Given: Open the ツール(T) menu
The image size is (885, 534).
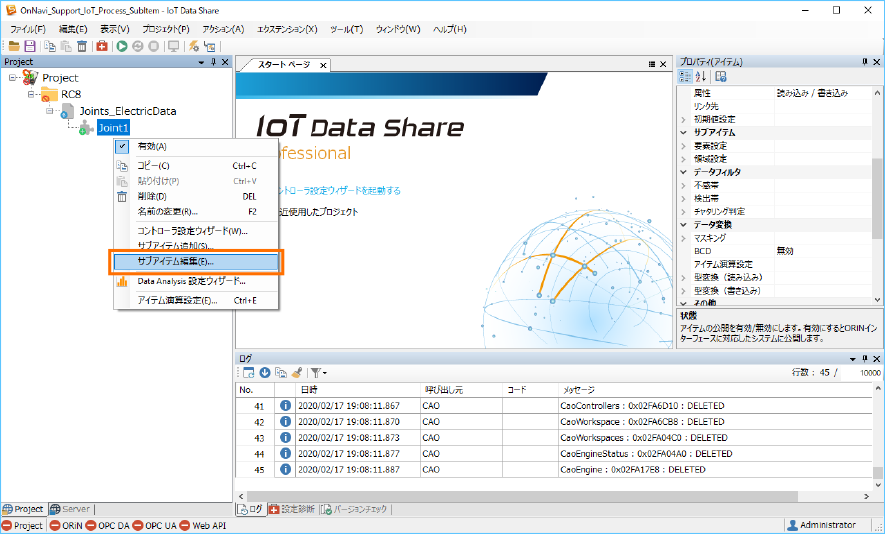Looking at the screenshot, I should [x=345, y=29].
